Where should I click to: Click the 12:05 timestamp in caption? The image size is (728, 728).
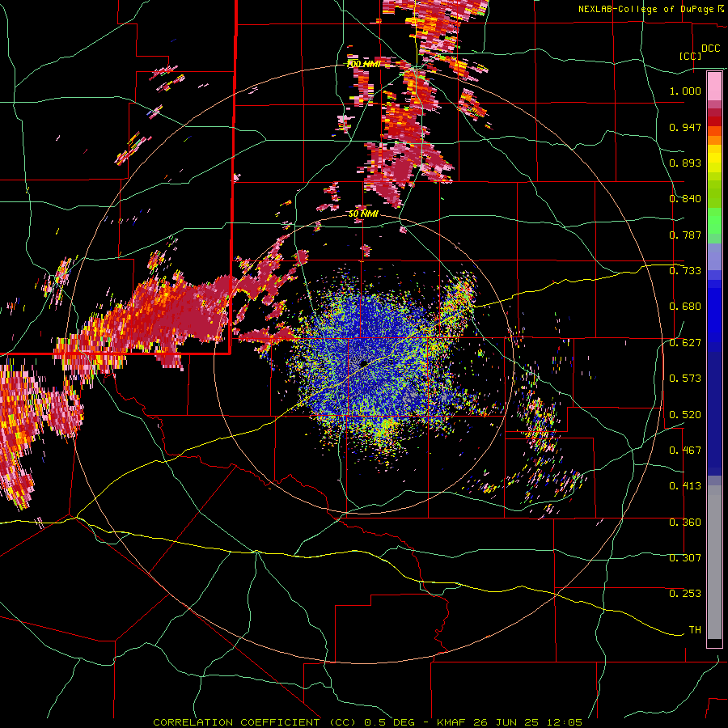(566, 722)
